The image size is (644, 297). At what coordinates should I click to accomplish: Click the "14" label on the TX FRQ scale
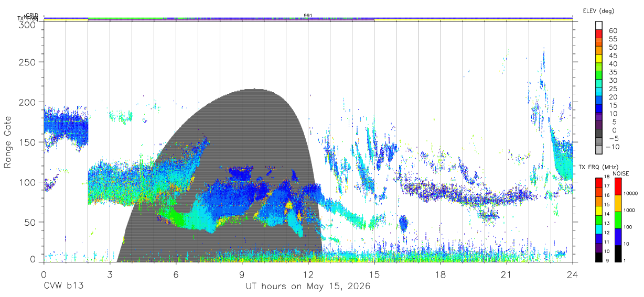(x=607, y=214)
